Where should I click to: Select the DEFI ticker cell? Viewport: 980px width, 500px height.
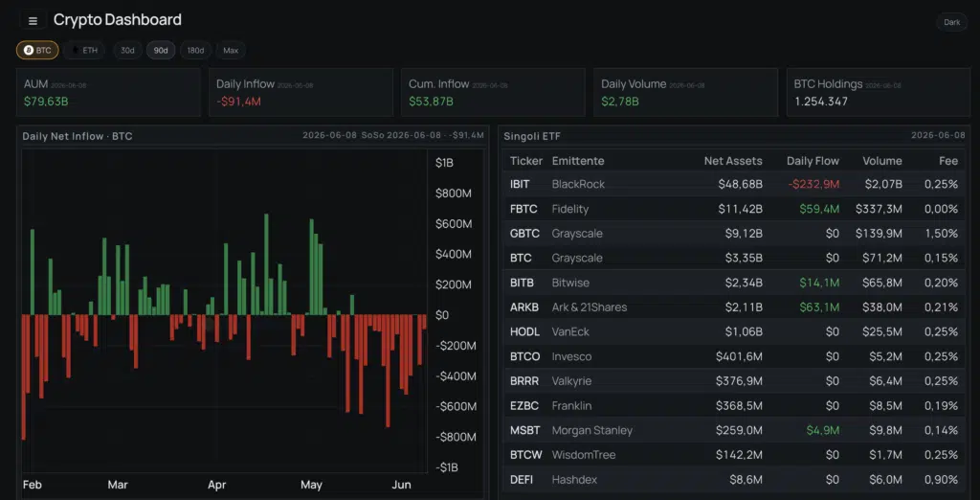tap(522, 480)
